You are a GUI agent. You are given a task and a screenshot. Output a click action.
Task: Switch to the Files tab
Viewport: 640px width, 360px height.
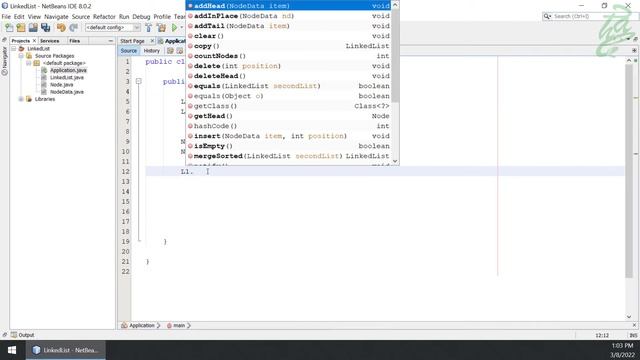tap(75, 41)
